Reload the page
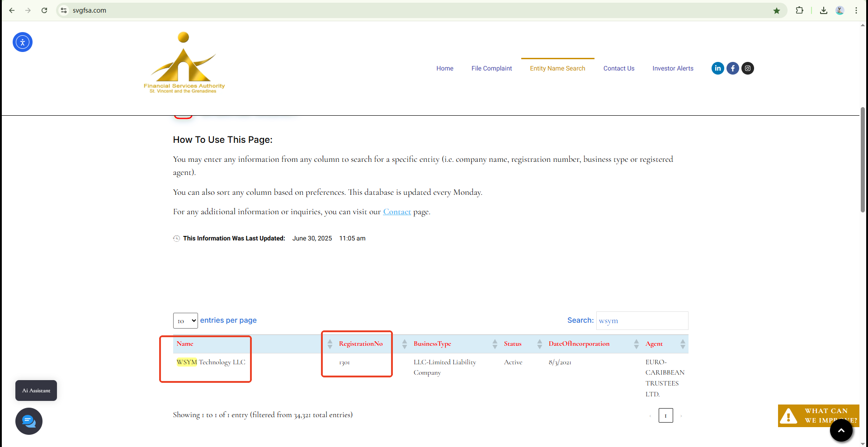The width and height of the screenshot is (868, 447). pos(44,10)
